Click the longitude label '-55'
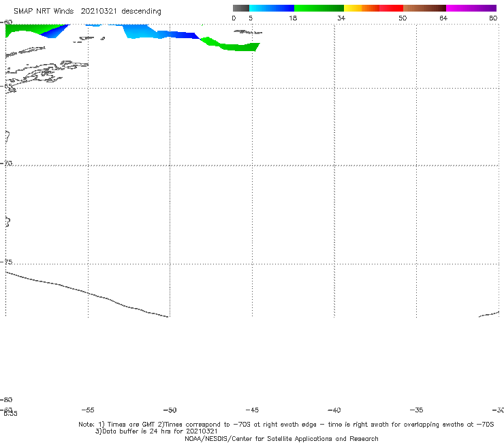Screen dimensions: 504x443 pos(88,410)
